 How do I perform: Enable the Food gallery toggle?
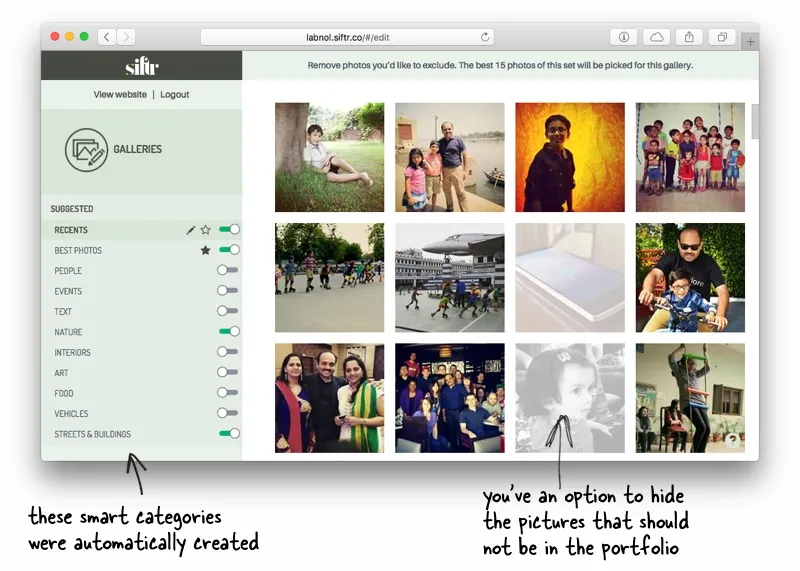(x=228, y=393)
